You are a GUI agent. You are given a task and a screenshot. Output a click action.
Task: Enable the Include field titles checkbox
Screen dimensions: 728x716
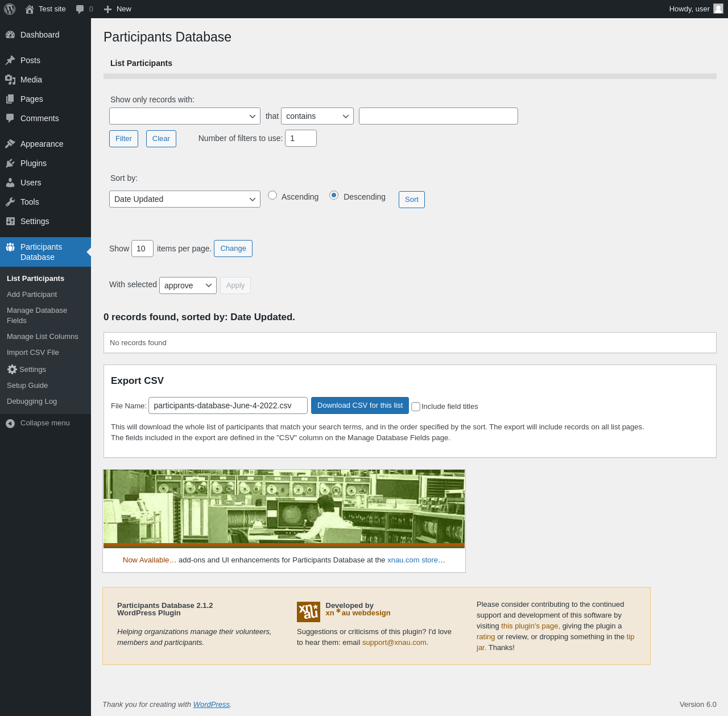click(416, 407)
